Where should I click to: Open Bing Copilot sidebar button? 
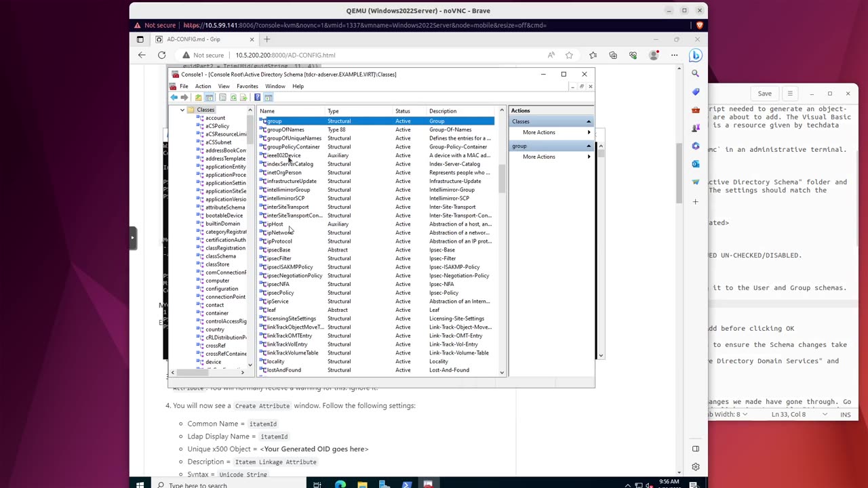pos(695,55)
